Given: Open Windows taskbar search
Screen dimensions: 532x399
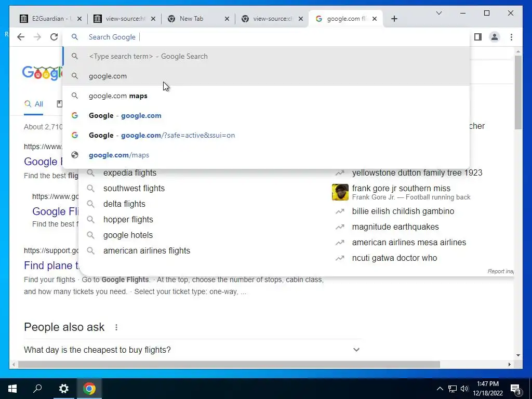Looking at the screenshot, I should [x=37, y=389].
